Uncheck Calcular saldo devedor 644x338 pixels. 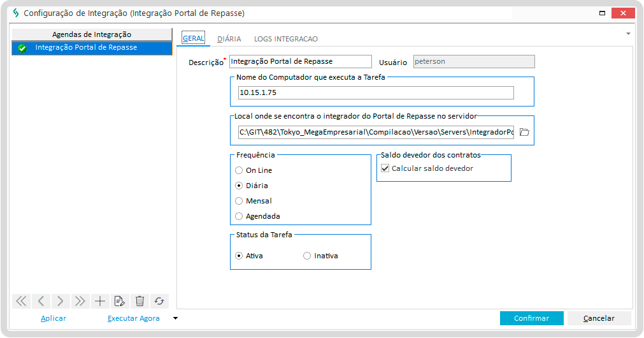pyautogui.click(x=385, y=169)
